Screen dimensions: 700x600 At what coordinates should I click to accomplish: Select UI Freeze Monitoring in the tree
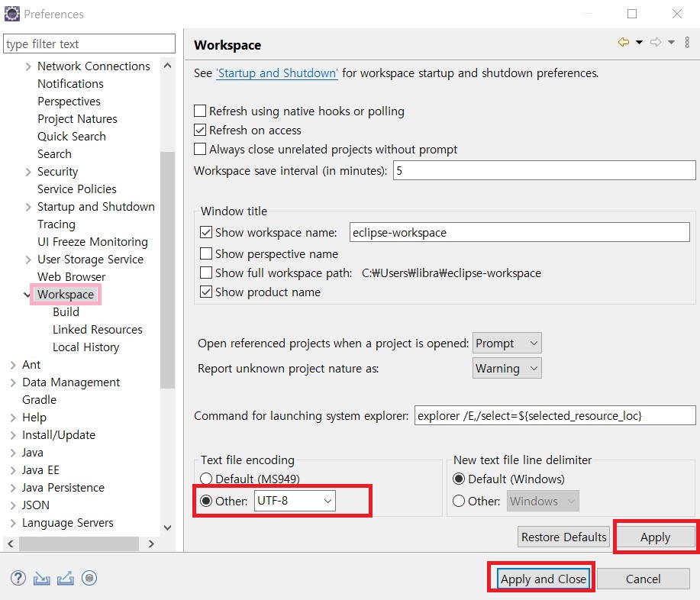[x=92, y=241]
